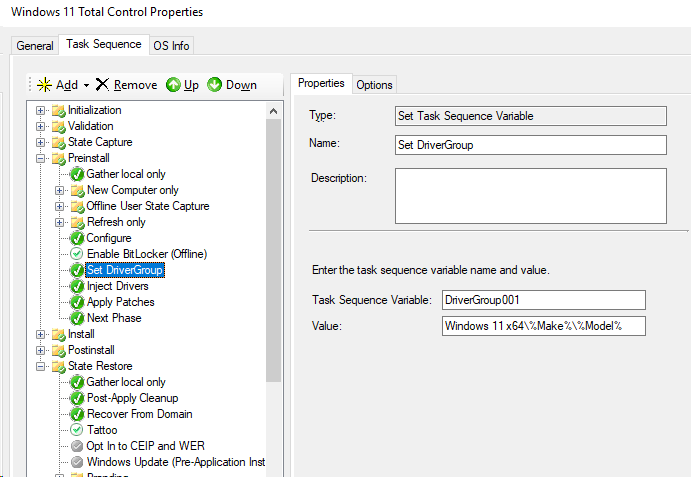Click the Configure step check icon
Image resolution: width=691 pixels, height=477 pixels.
[77, 238]
